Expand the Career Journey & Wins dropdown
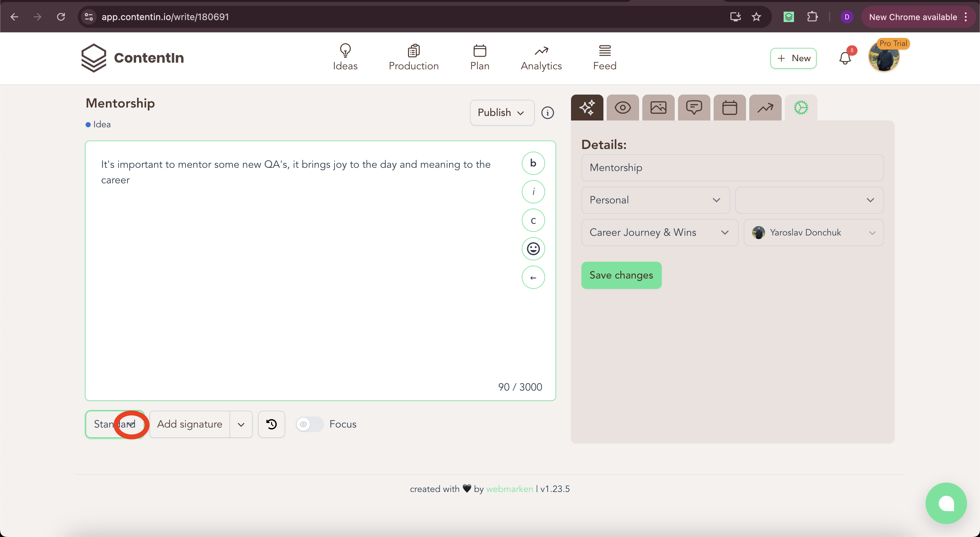The image size is (980, 537). pos(660,232)
